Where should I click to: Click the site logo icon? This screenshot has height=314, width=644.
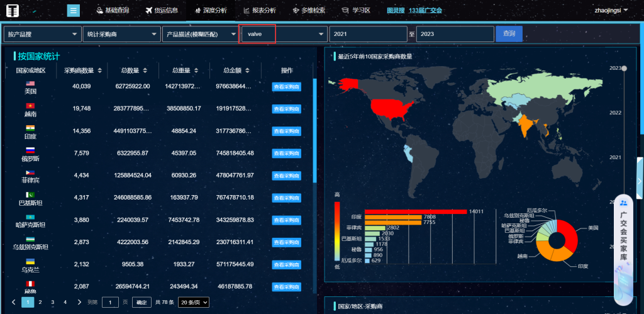click(12, 11)
